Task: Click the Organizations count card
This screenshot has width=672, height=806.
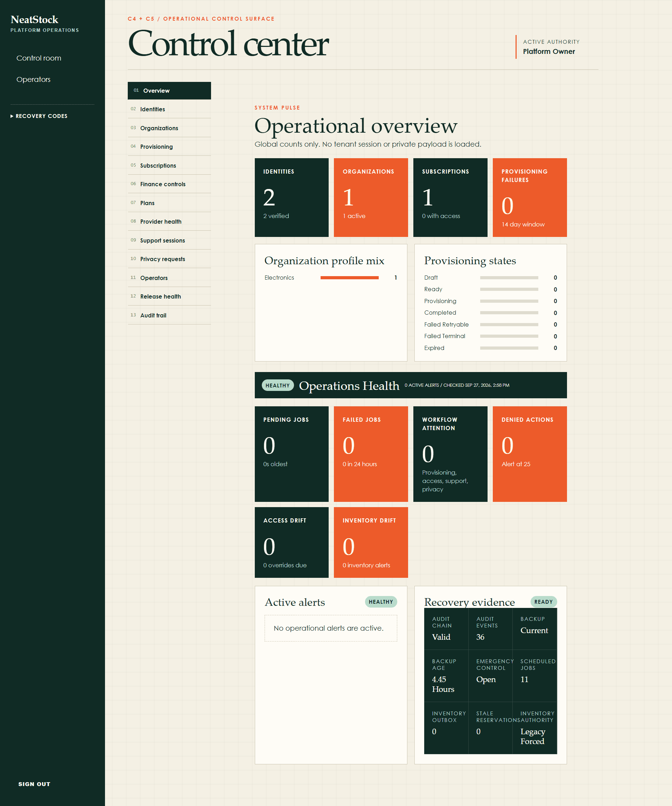Action: (x=371, y=197)
